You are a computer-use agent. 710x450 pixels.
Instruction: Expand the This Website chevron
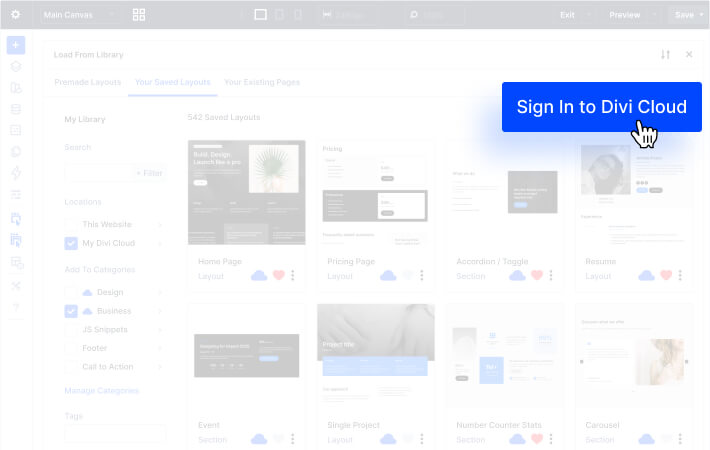click(160, 225)
